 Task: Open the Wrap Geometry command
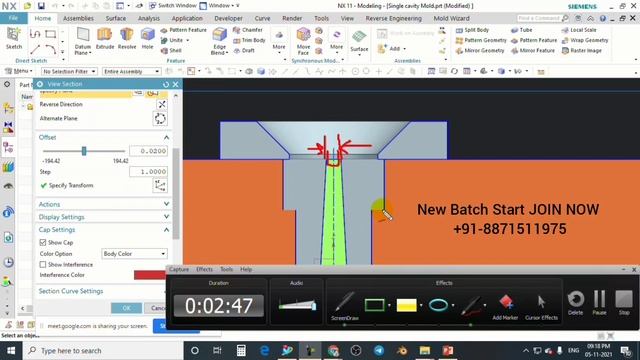coord(585,40)
